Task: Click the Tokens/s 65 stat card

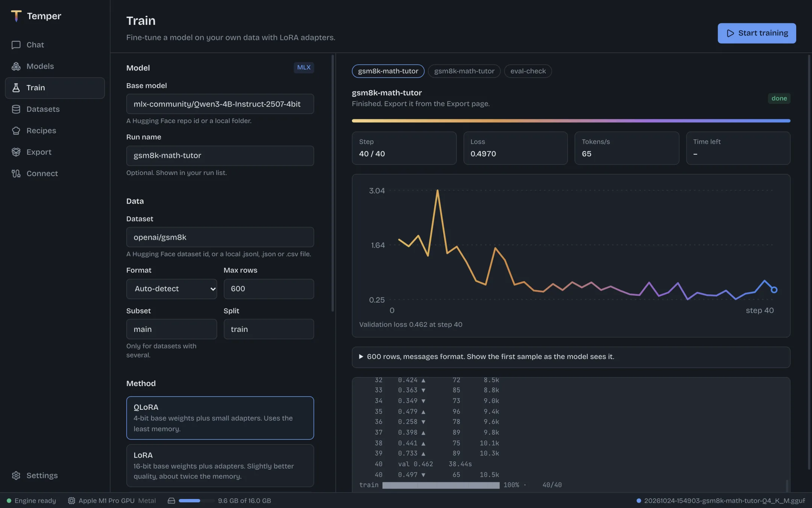Action: pyautogui.click(x=627, y=148)
